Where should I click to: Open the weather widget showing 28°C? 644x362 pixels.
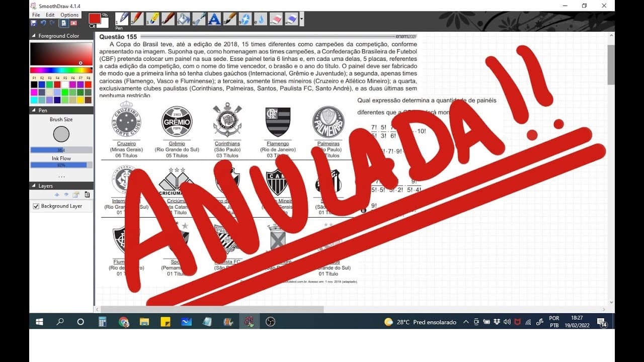(420, 322)
